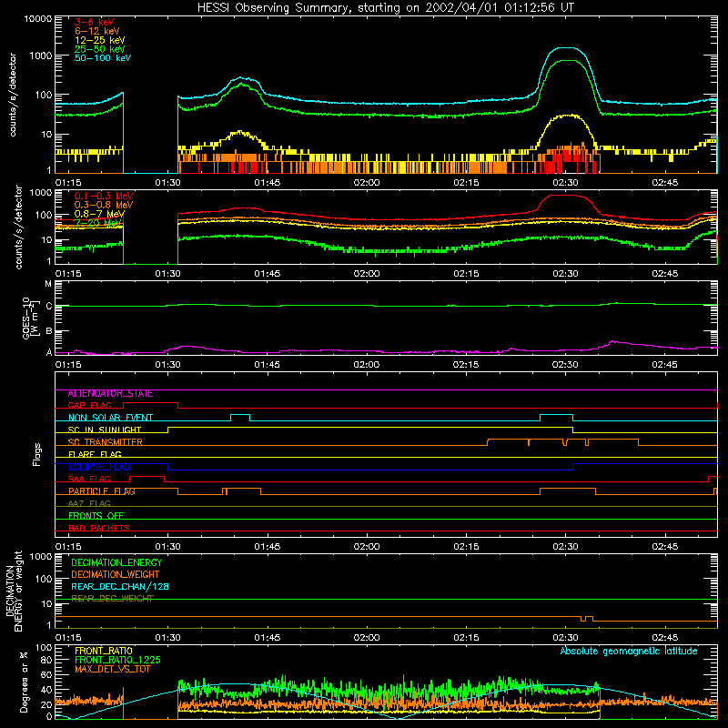Screen dimensions: 728x728
Task: Select the PARTICLE_FLAG label
Action: [x=102, y=491]
